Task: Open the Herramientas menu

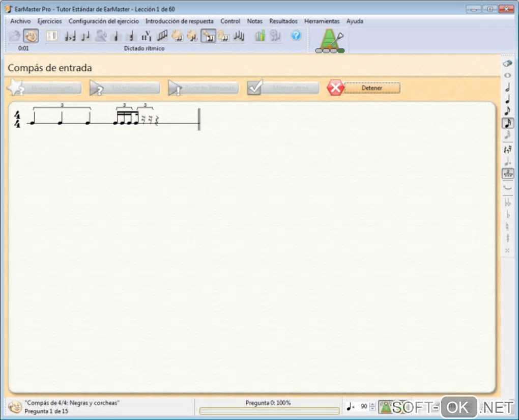Action: click(x=322, y=21)
